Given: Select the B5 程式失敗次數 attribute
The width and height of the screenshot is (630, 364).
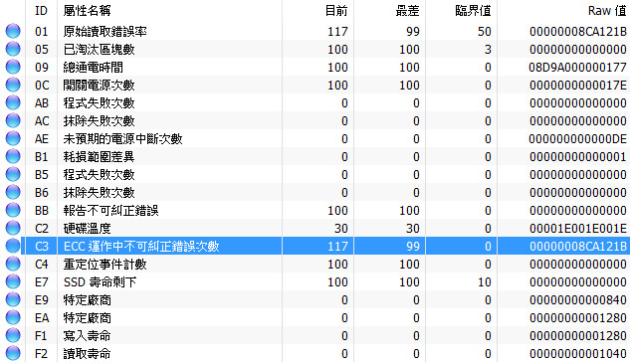Looking at the screenshot, I should (x=99, y=175).
